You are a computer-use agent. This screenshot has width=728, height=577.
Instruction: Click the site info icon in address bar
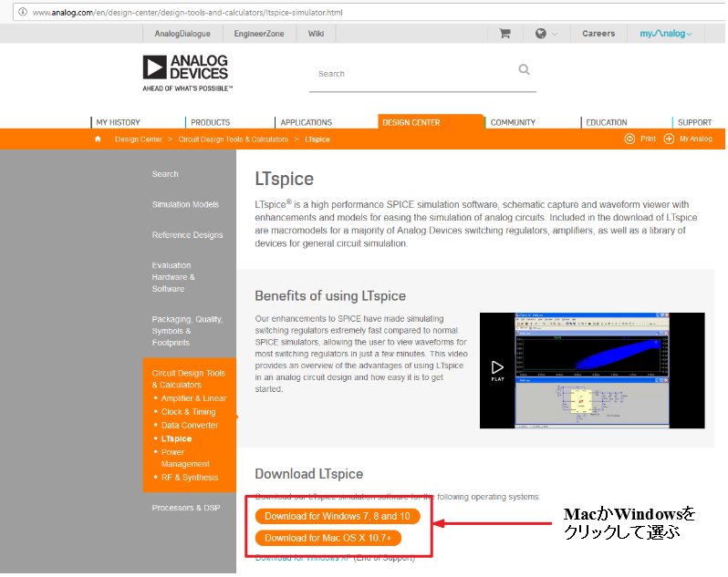(22, 12)
